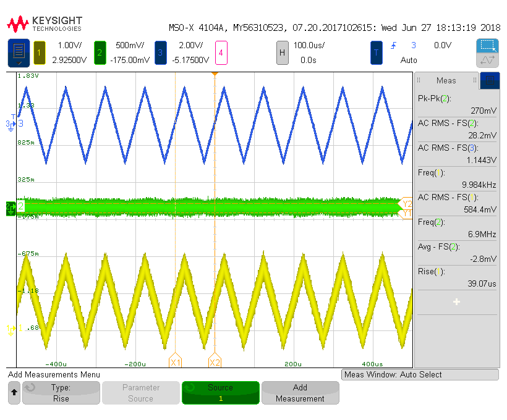Click the grayed waveform tool below zoom box

[487, 60]
